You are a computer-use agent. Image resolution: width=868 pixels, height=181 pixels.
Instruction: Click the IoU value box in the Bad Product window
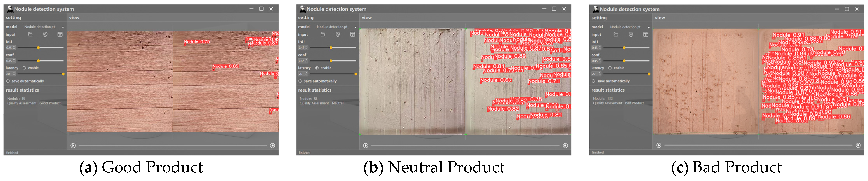point(596,48)
